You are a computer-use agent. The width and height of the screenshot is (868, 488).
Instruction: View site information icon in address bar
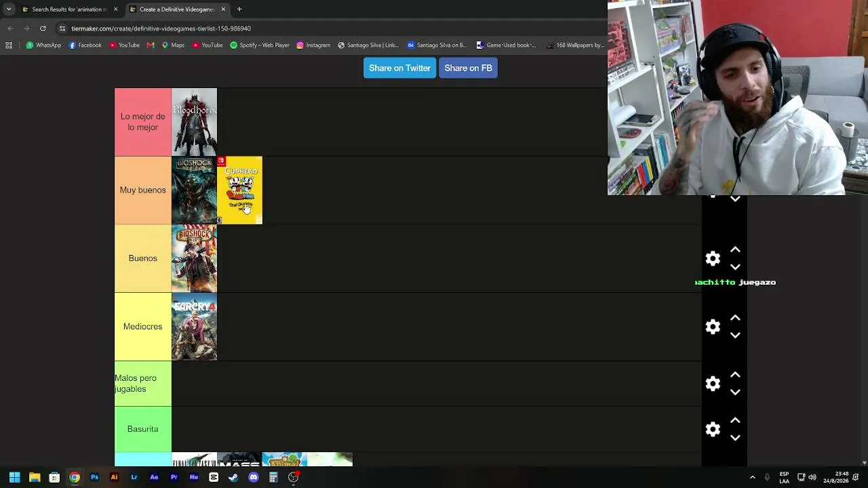[x=62, y=28]
